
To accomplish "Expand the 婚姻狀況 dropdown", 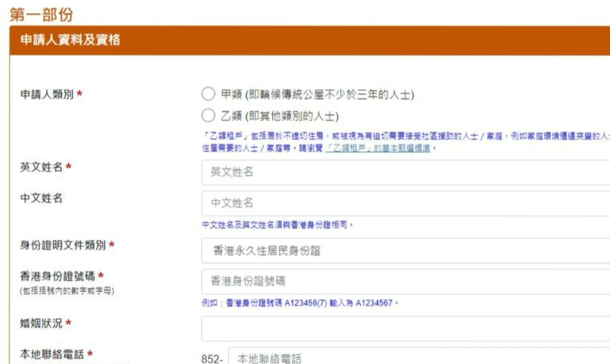I will click(x=405, y=328).
